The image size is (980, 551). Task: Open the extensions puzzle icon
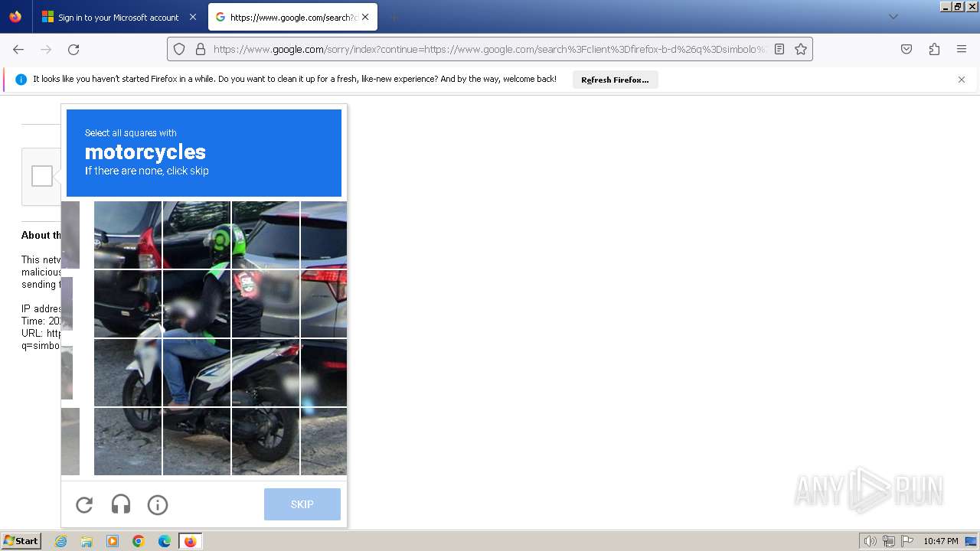[934, 49]
